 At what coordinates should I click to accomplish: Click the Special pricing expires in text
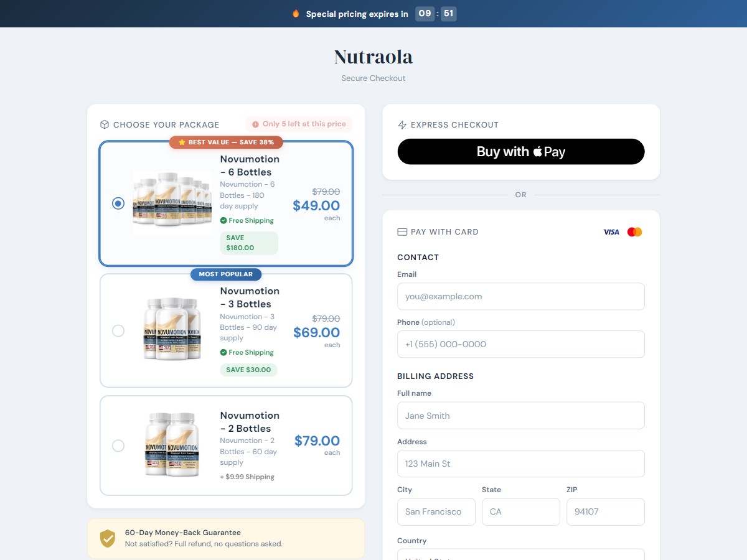click(357, 14)
